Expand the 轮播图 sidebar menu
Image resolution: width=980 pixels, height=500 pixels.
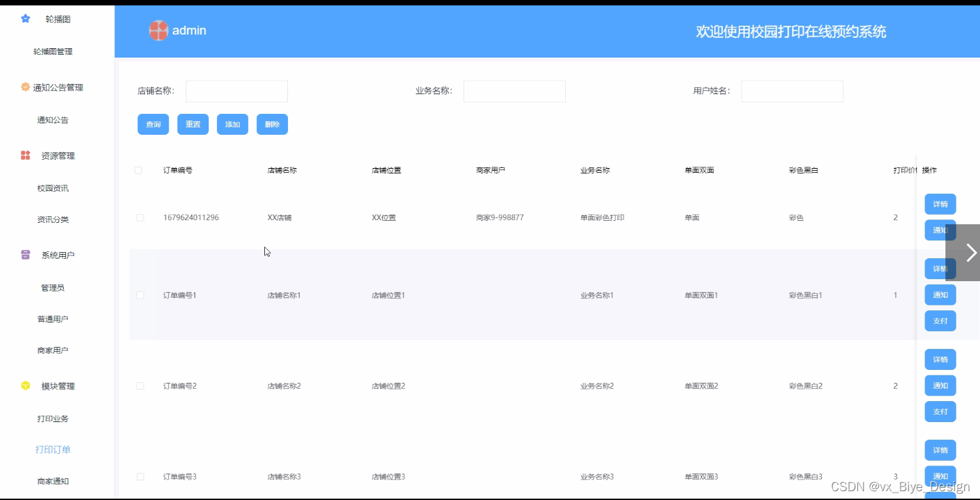click(57, 19)
